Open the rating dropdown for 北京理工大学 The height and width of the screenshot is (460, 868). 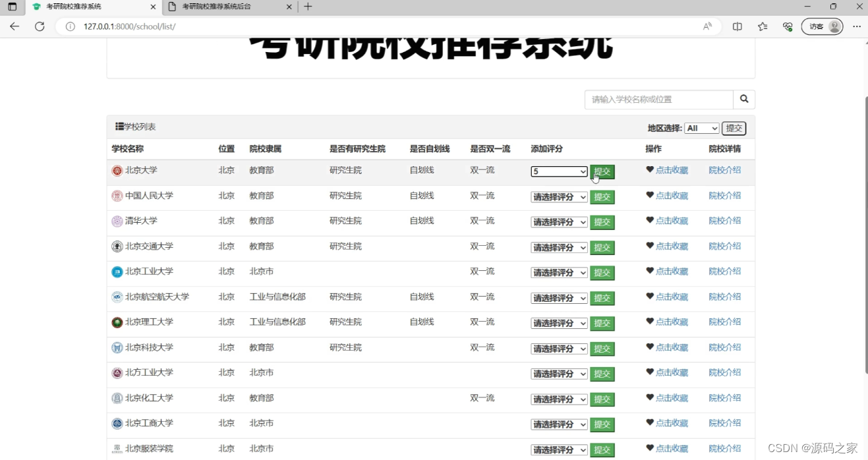pos(559,324)
